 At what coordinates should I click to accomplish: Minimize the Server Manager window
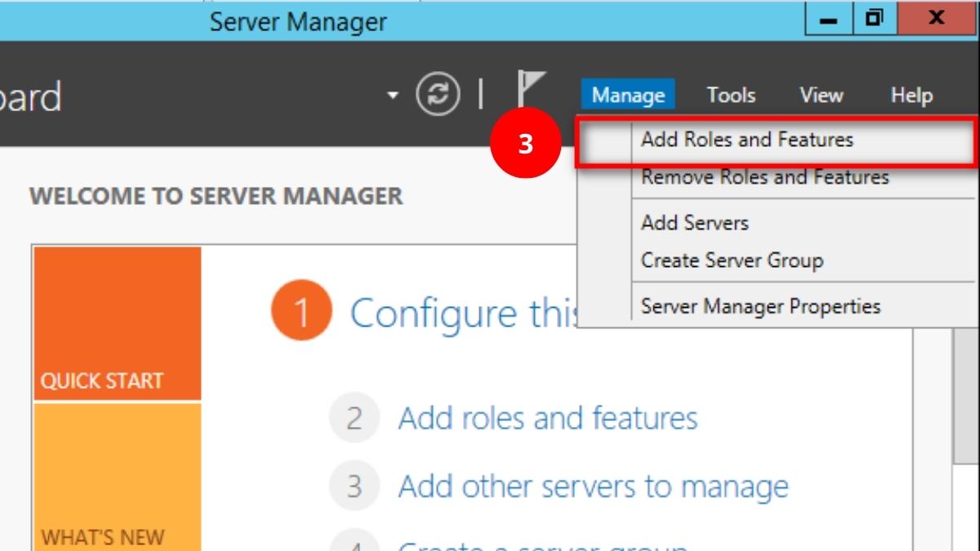point(828,18)
